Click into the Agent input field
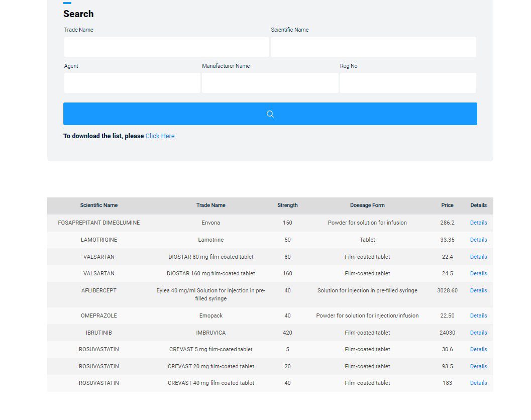531x420 pixels. point(132,83)
